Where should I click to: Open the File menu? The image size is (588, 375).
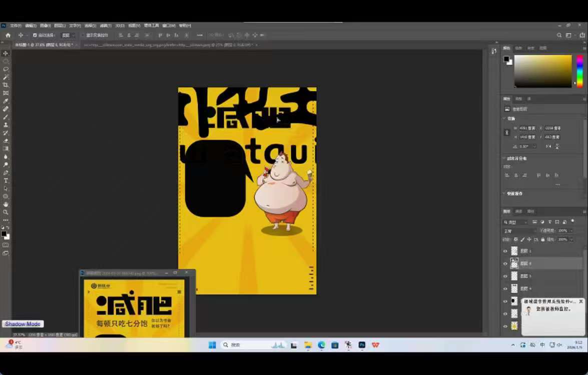pos(16,25)
